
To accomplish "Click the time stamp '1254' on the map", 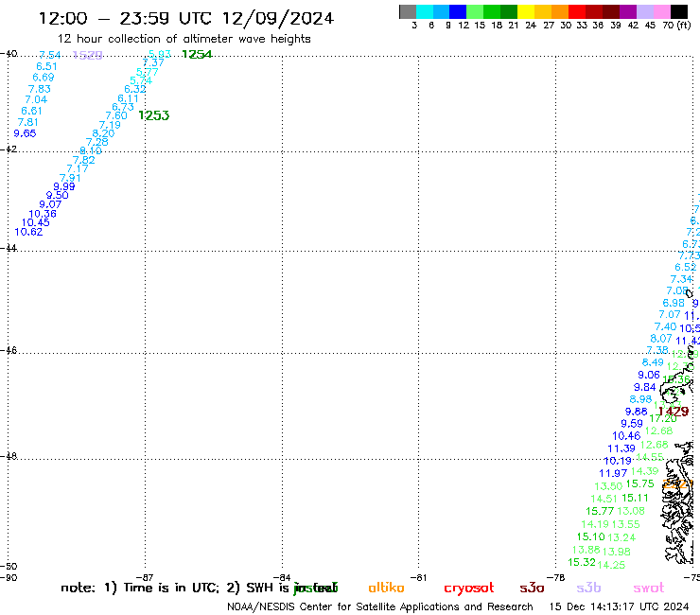I will point(197,55).
